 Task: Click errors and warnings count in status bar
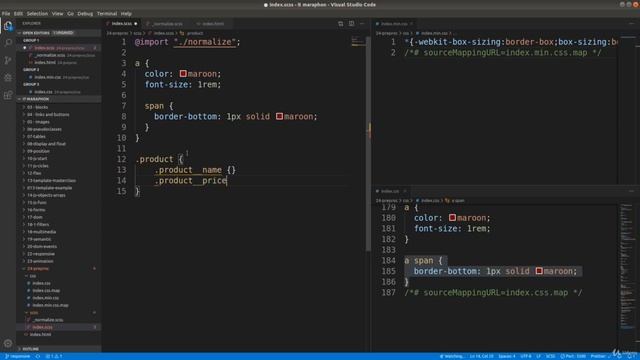coord(54,356)
